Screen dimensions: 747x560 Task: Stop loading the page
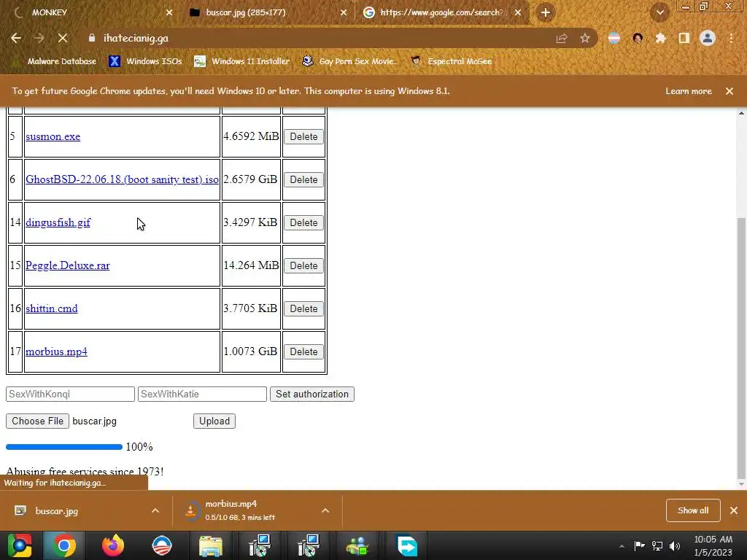point(63,38)
